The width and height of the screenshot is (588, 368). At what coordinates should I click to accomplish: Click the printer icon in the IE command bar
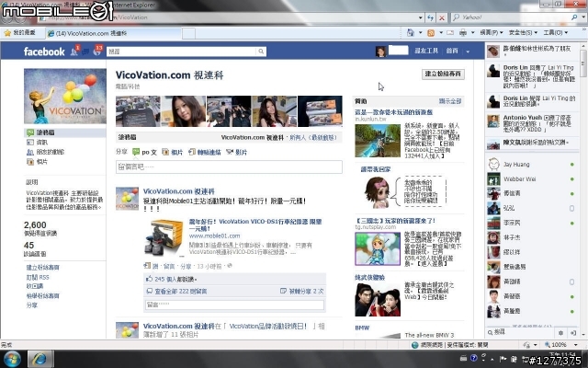coord(463,33)
